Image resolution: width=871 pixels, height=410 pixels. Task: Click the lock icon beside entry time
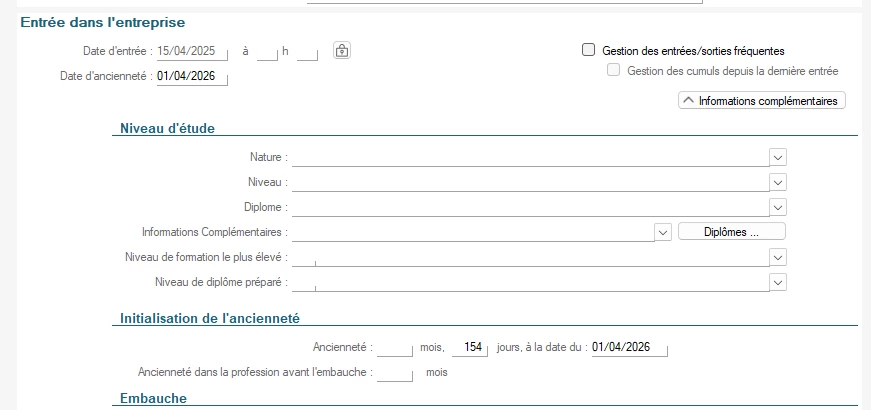click(342, 51)
